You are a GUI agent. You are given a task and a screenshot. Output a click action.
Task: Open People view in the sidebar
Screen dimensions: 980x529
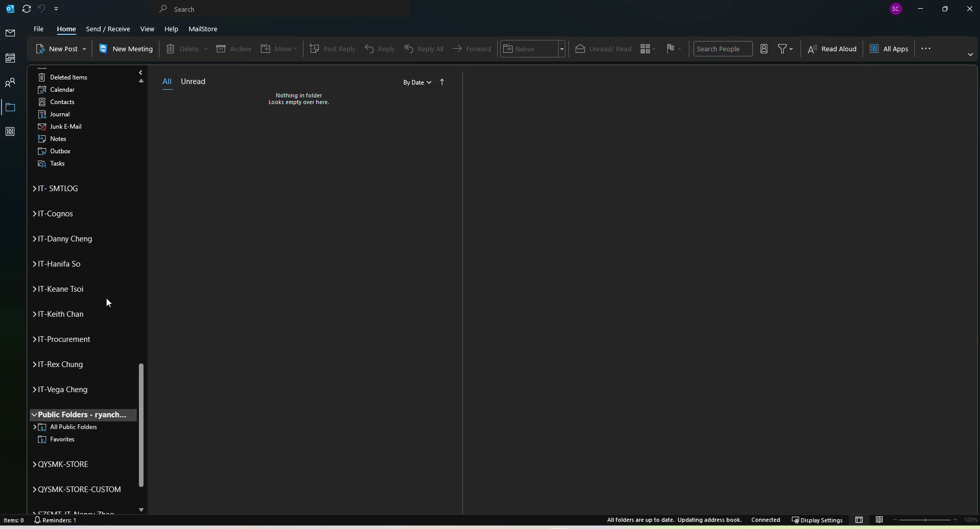click(10, 83)
